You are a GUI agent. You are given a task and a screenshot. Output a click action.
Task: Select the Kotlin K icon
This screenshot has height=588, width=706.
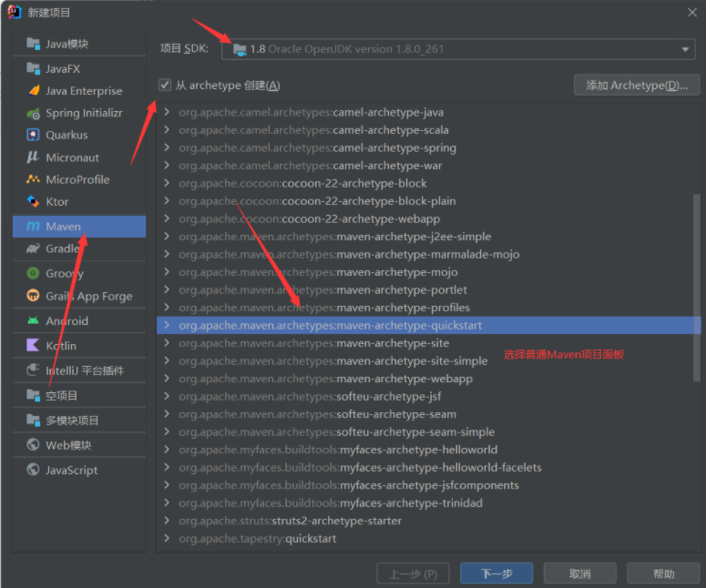point(33,345)
